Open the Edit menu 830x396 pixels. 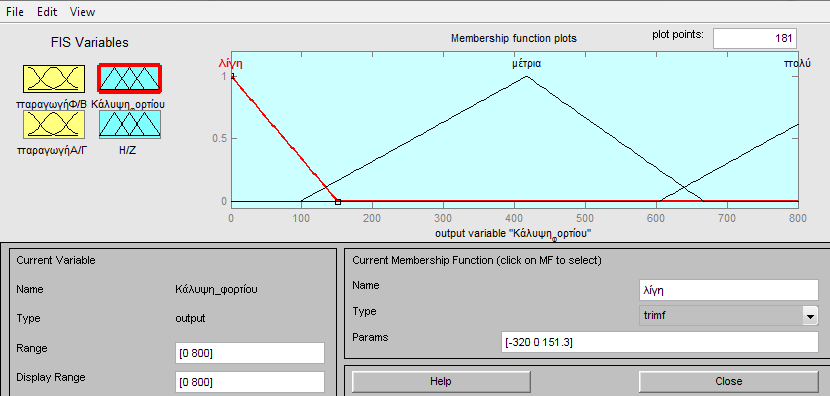pyautogui.click(x=47, y=12)
